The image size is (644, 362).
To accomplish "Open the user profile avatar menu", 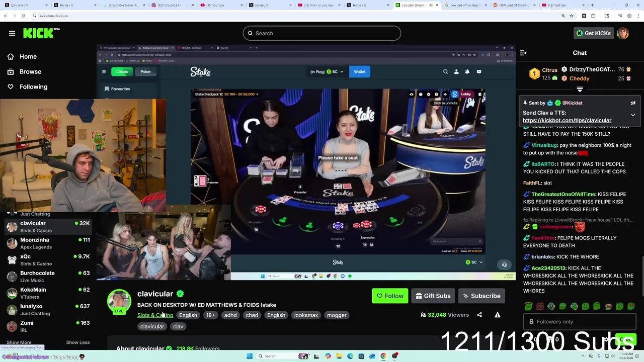I will pos(623,33).
